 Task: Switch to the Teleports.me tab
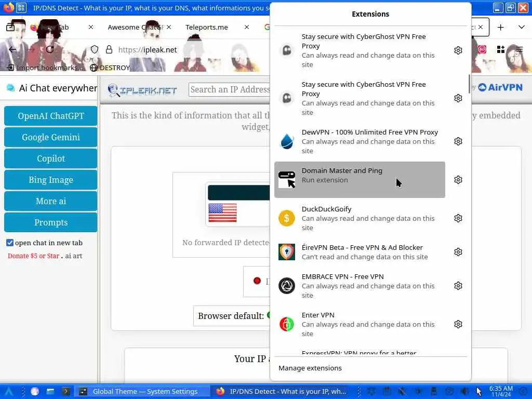click(x=207, y=27)
